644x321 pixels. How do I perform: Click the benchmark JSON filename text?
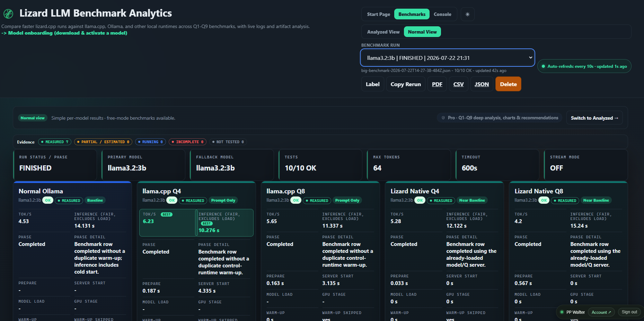tap(406, 71)
